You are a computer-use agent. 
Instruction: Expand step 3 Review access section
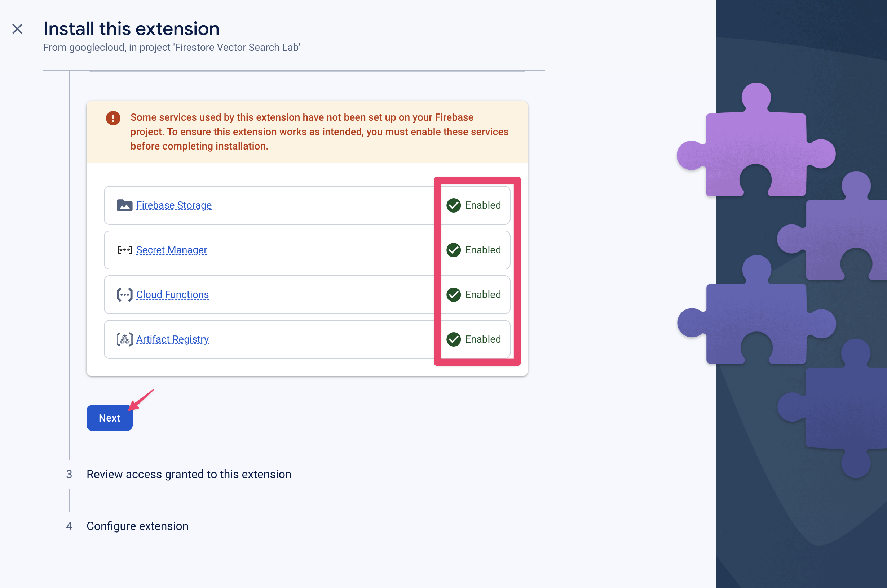click(189, 474)
